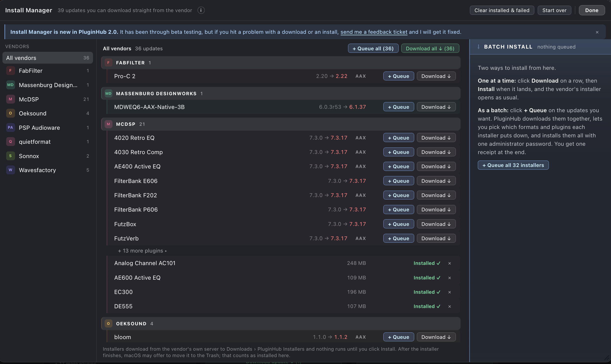Click the FabFilter vendor icon in sidebar

coord(10,71)
